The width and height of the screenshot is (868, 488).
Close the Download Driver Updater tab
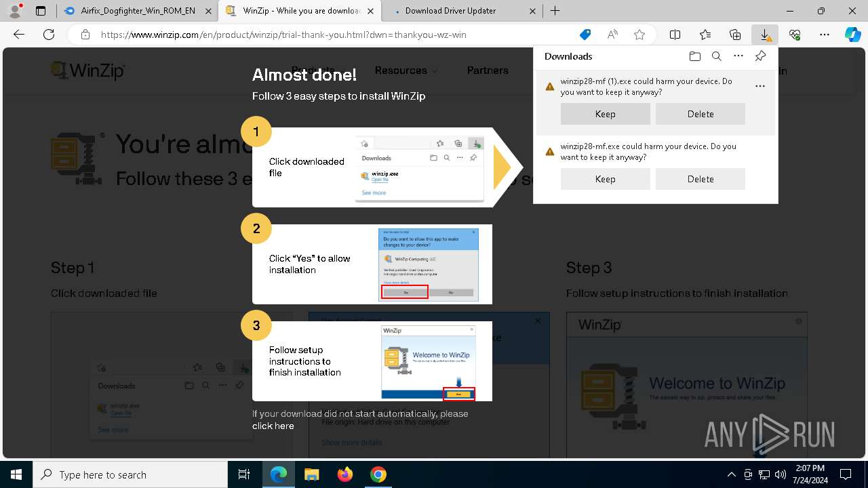click(x=532, y=11)
